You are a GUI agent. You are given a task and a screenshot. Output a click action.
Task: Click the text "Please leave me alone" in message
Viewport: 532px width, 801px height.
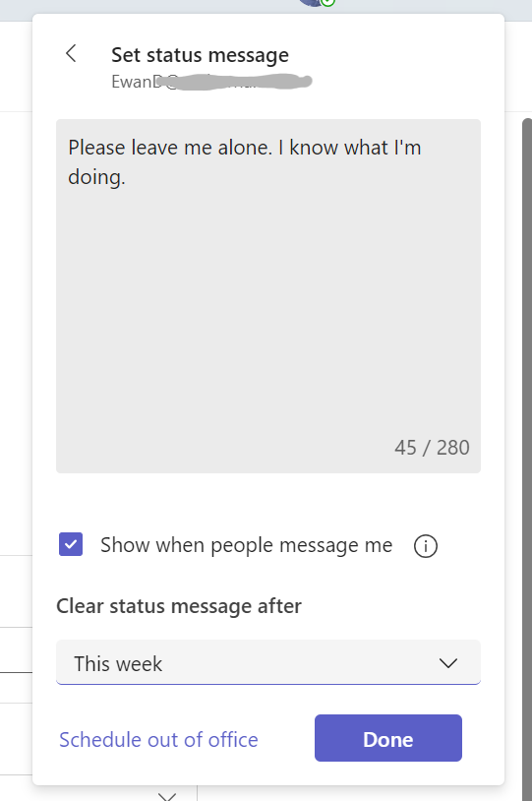coord(170,148)
